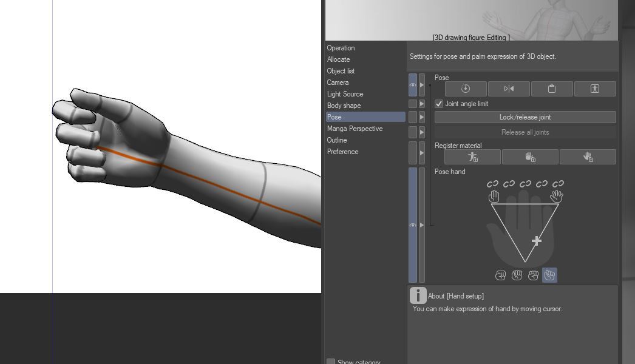Toggle display box for Lock/release joint row
The height and width of the screenshot is (364, 635).
coord(413,117)
